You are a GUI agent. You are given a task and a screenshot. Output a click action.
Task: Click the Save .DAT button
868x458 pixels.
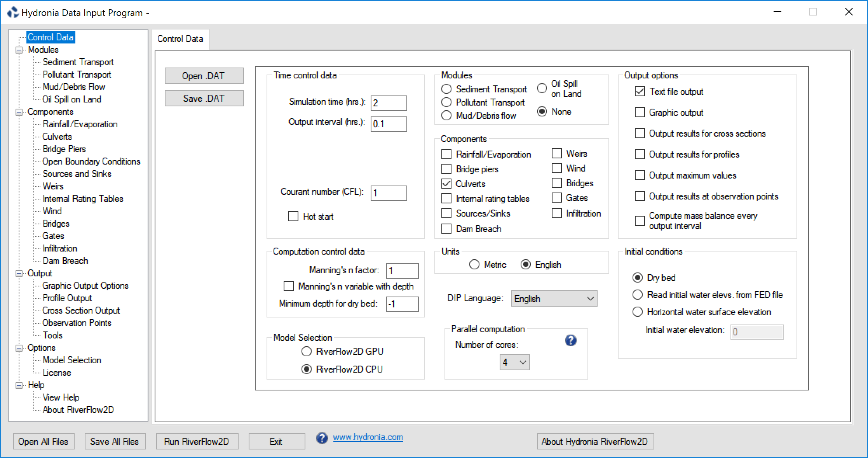204,98
